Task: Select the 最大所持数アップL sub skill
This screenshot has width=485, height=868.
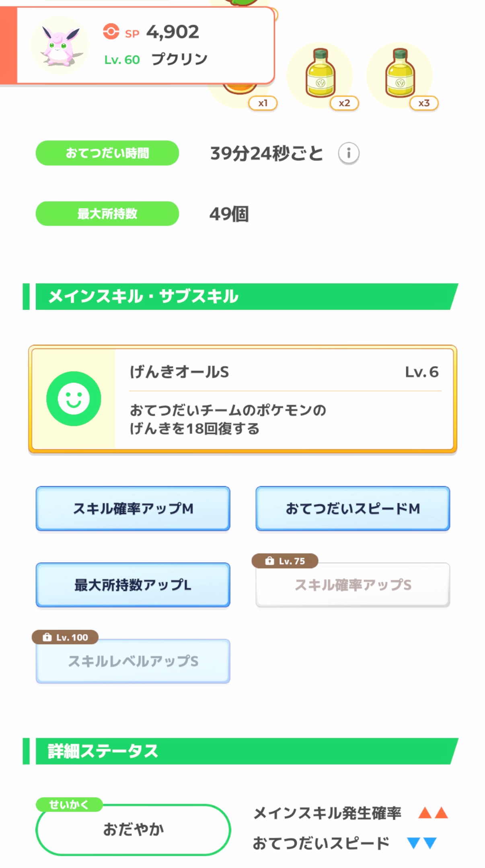Action: tap(133, 585)
